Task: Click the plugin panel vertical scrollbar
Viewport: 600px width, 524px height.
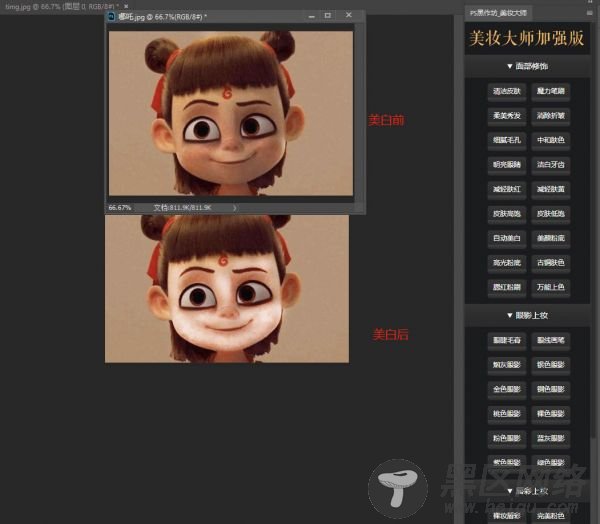Action: tap(593, 230)
